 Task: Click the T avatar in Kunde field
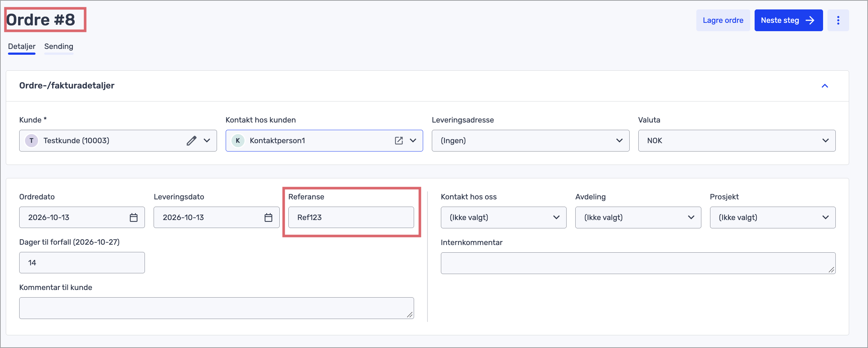pos(32,141)
